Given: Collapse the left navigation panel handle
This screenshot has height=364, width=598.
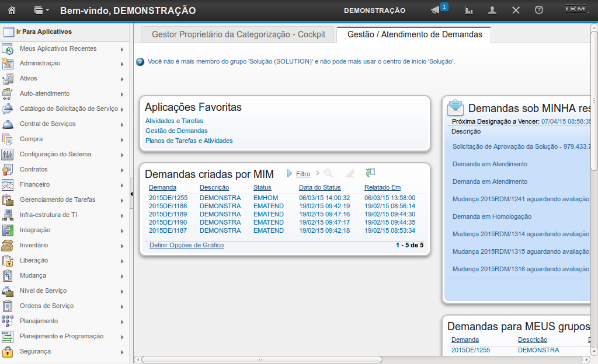Looking at the screenshot, I should [131, 193].
